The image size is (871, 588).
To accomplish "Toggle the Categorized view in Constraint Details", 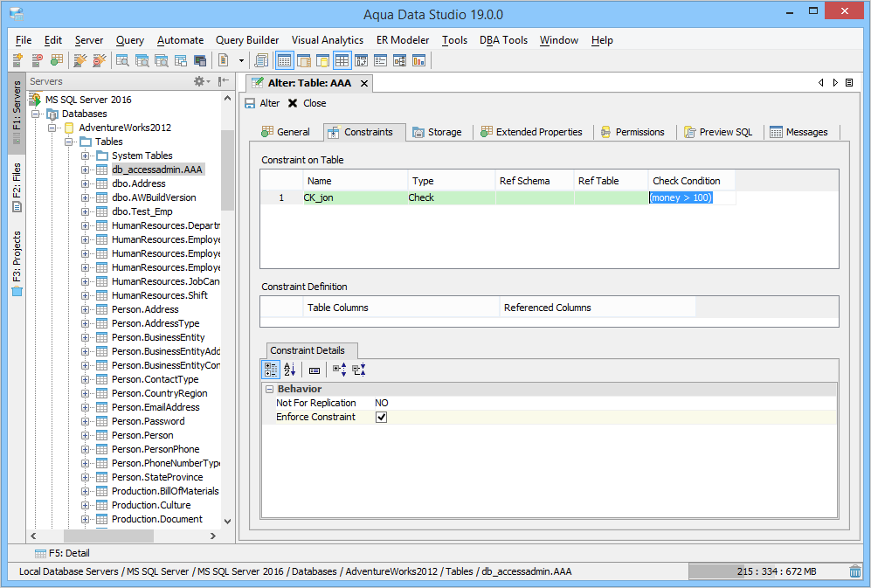I will [271, 370].
